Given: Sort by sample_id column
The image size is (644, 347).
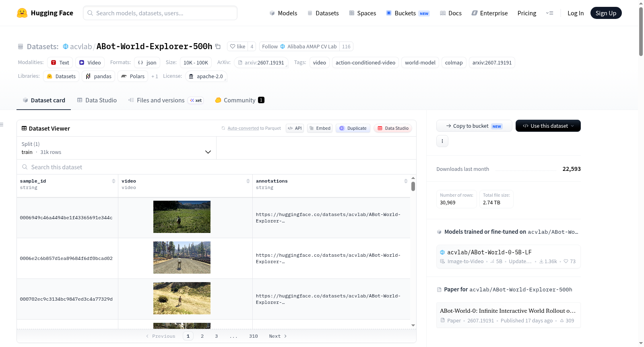Looking at the screenshot, I should [x=114, y=181].
